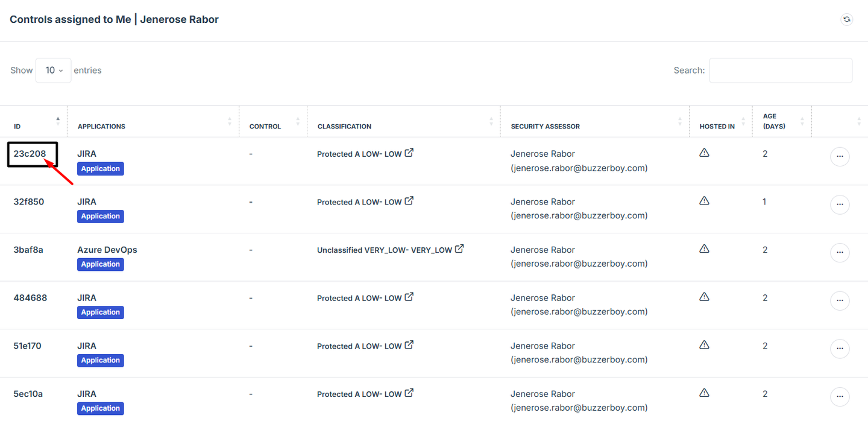Sort by Security Assessor column header
This screenshot has width=868, height=421.
[x=545, y=127]
